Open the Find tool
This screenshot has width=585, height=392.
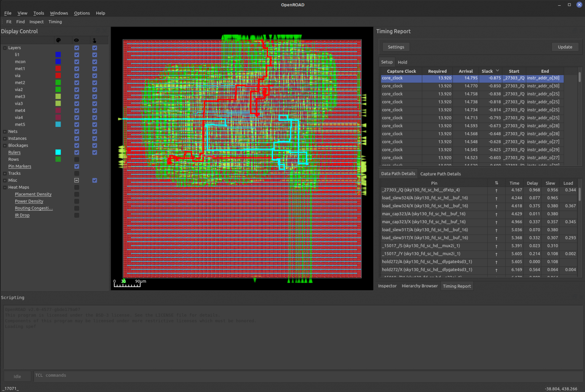(20, 22)
